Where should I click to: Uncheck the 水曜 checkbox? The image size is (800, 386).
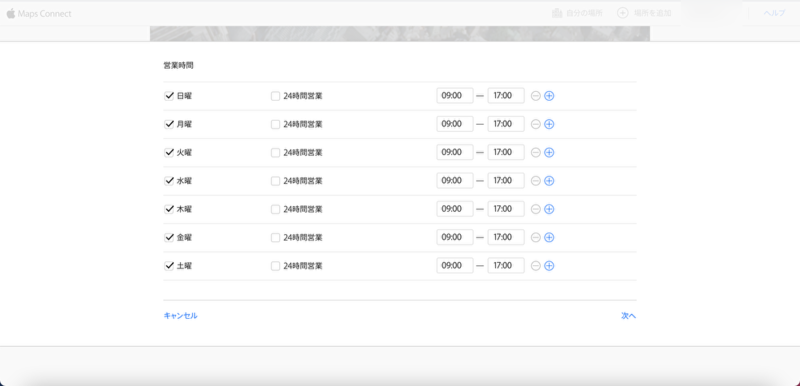click(169, 181)
